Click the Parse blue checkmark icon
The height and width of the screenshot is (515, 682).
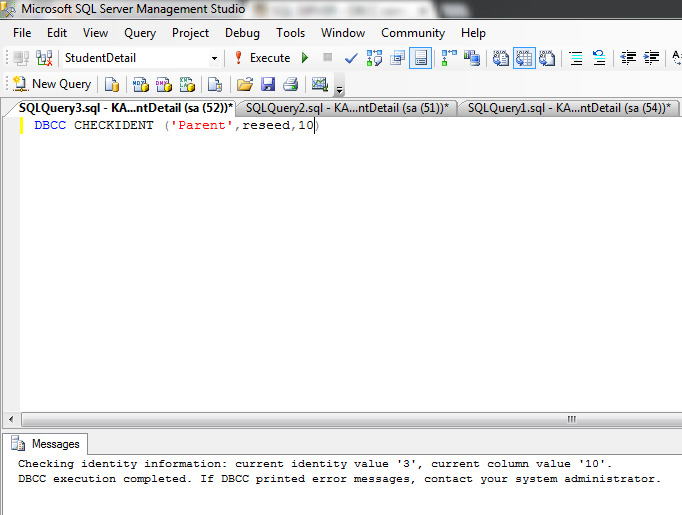click(x=351, y=58)
